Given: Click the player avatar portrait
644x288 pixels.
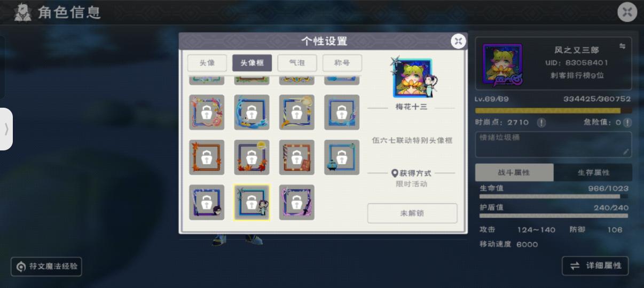Looking at the screenshot, I should point(502,64).
